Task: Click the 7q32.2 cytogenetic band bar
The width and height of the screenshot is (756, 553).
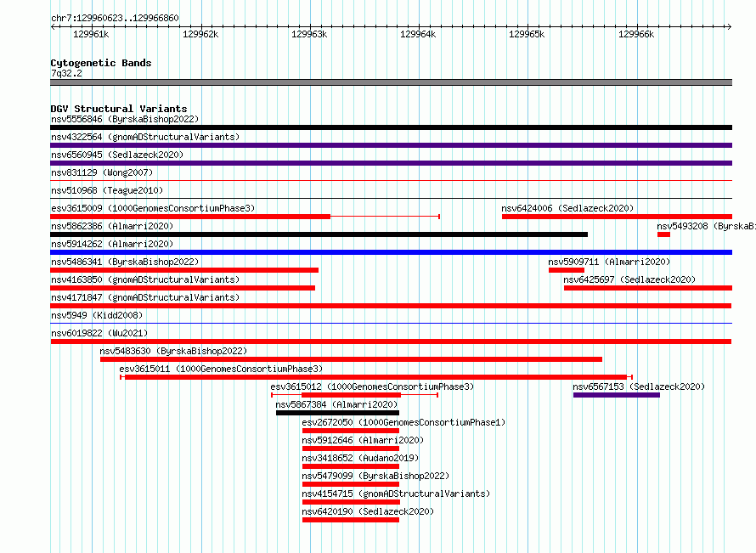Action: pyautogui.click(x=391, y=82)
